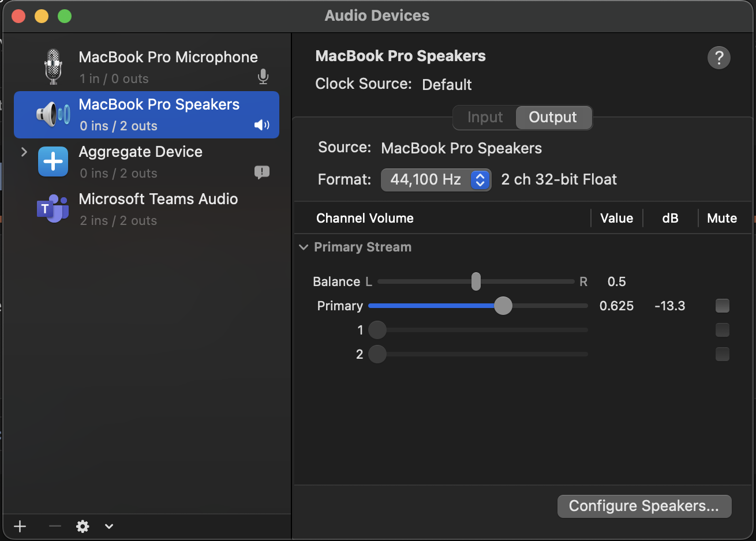Switch to the Input tab
Viewport: 756px width, 541px height.
click(485, 117)
